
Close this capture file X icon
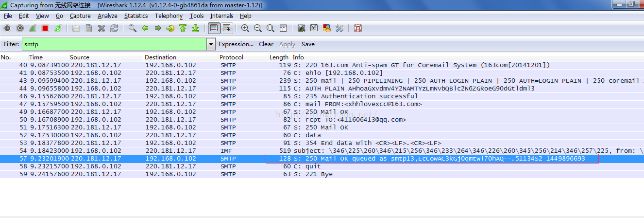pos(102,28)
